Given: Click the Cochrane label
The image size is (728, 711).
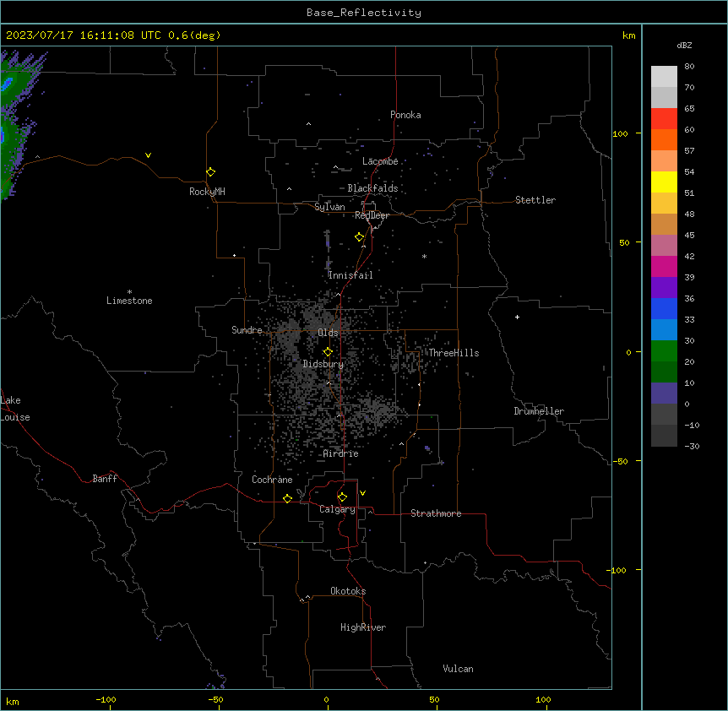Looking at the screenshot, I should (272, 480).
